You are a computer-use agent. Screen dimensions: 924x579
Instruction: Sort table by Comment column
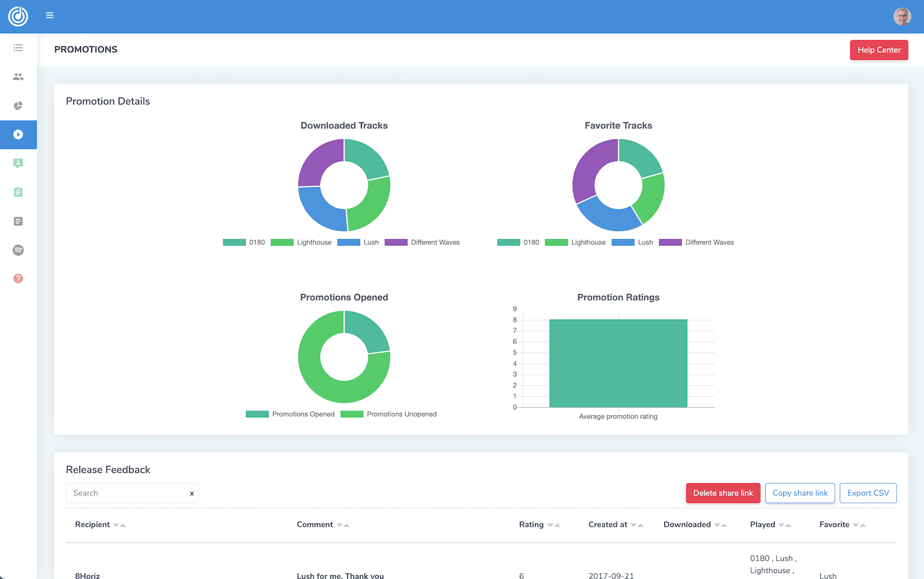coord(323,524)
